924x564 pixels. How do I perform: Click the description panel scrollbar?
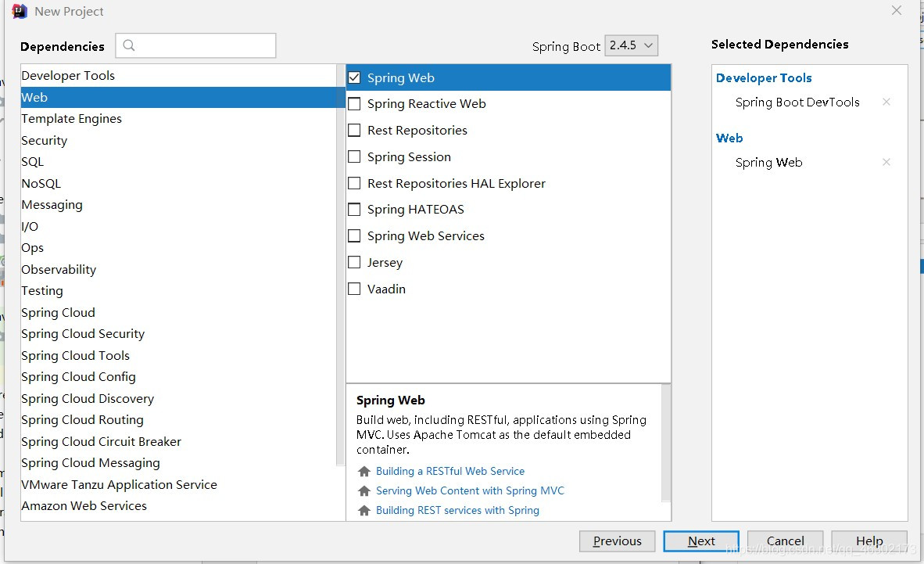tap(667, 443)
